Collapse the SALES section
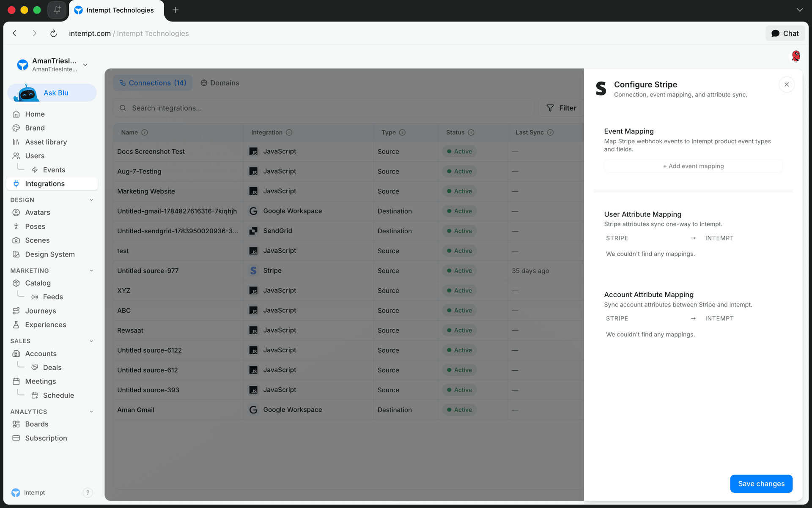Image resolution: width=812 pixels, height=508 pixels. 91,341
